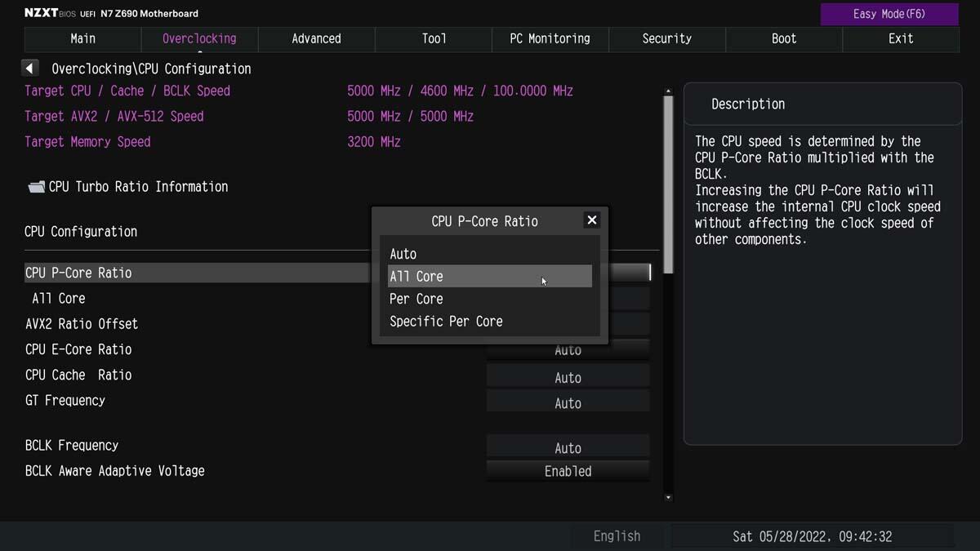980x551 pixels.
Task: Open the GT Frequency dropdown
Action: coord(568,402)
